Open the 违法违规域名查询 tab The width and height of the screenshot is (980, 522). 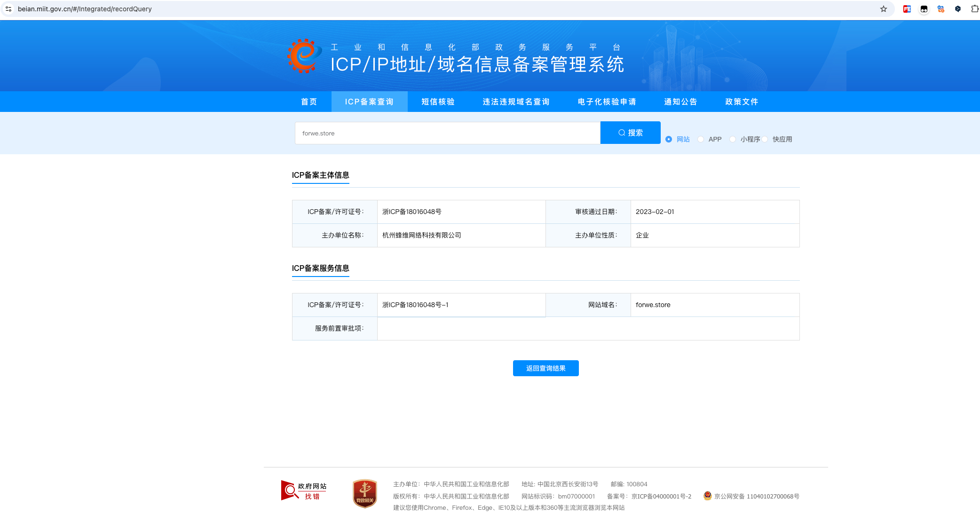(x=516, y=102)
